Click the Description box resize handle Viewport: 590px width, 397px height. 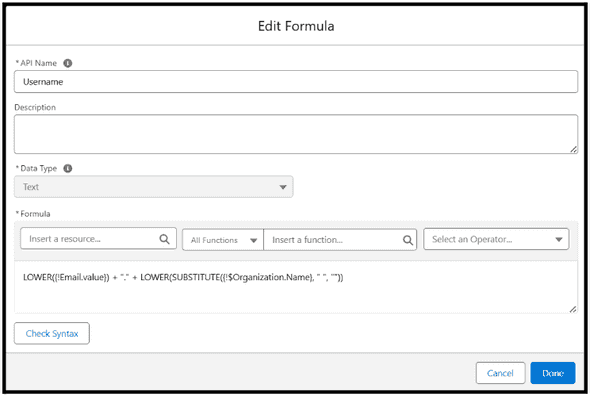pyautogui.click(x=573, y=149)
